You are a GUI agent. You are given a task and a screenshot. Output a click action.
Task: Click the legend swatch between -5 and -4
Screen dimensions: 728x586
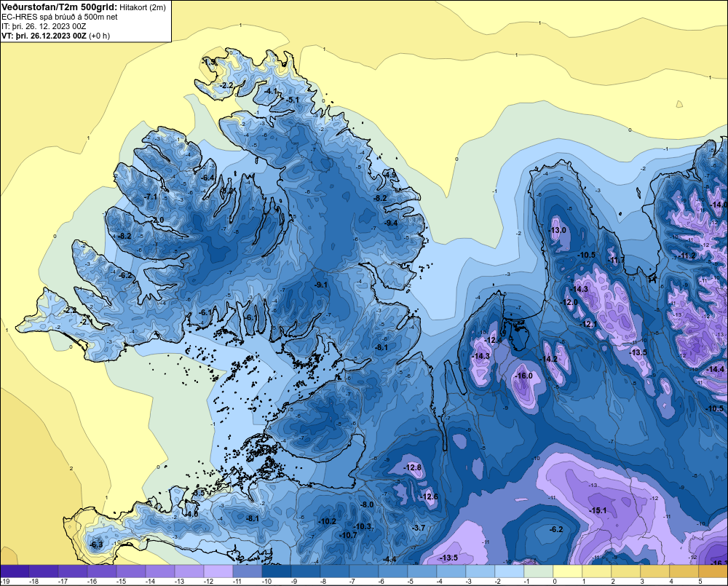pyautogui.click(x=422, y=571)
